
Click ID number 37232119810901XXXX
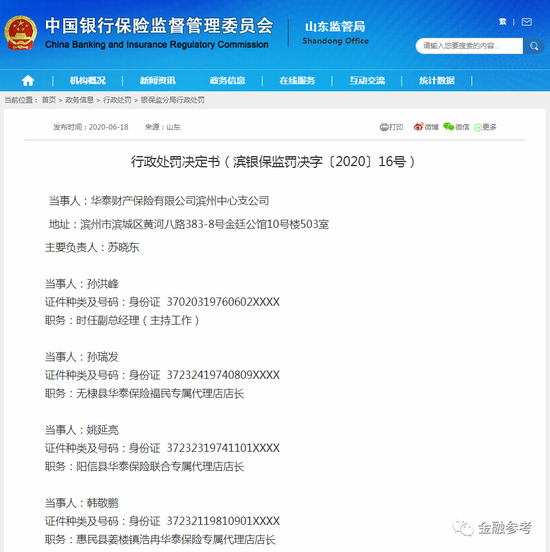(x=223, y=521)
